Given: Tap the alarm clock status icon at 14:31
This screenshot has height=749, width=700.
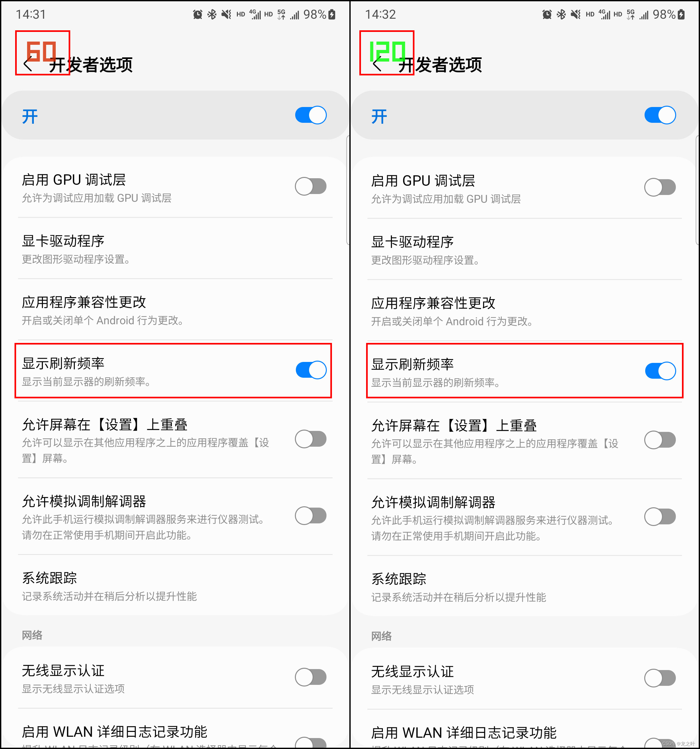Looking at the screenshot, I should (x=198, y=15).
